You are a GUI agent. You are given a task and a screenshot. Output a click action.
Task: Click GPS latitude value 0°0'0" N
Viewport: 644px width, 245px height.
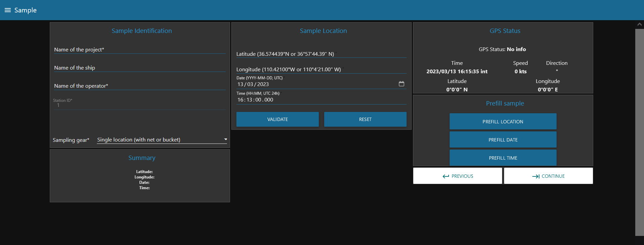[x=457, y=89]
